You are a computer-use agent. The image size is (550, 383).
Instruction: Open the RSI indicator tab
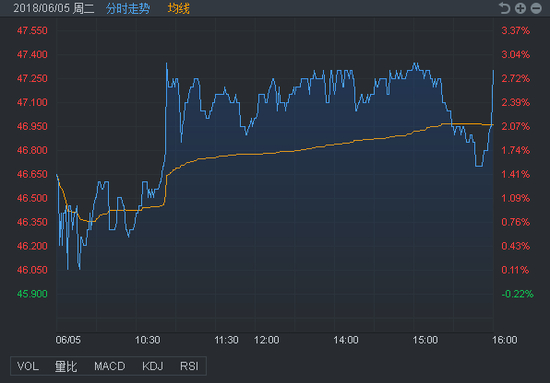[189, 366]
